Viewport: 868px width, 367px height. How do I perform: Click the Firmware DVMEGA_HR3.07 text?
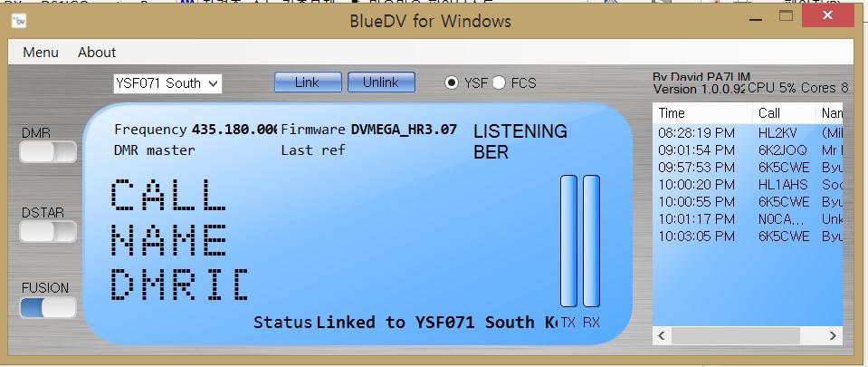pyautogui.click(x=404, y=130)
